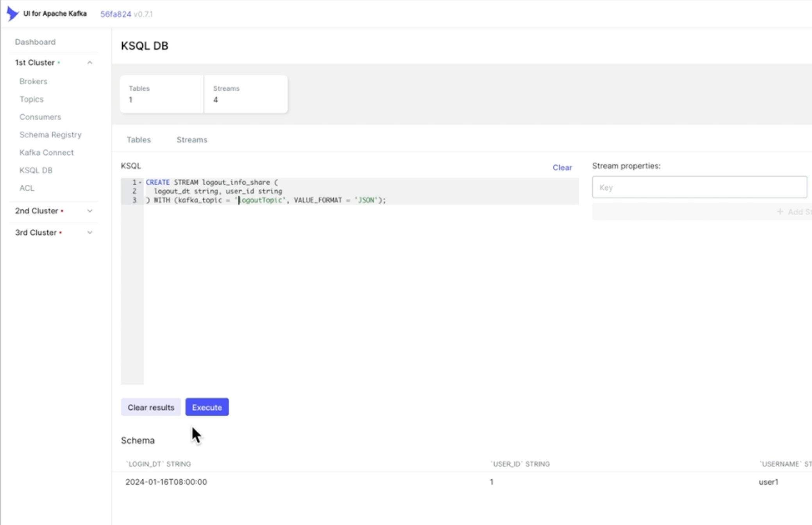Expand the 2nd Cluster section
The height and width of the screenshot is (525, 812).
(89, 211)
